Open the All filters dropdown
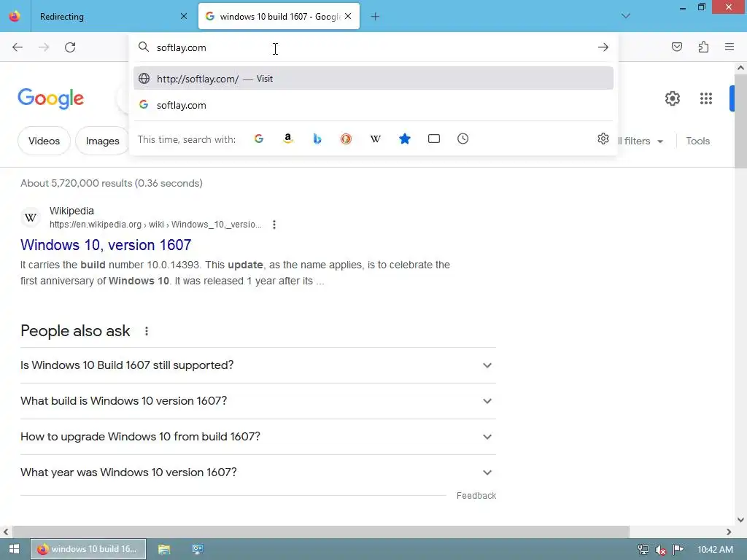747x560 pixels. 640,141
